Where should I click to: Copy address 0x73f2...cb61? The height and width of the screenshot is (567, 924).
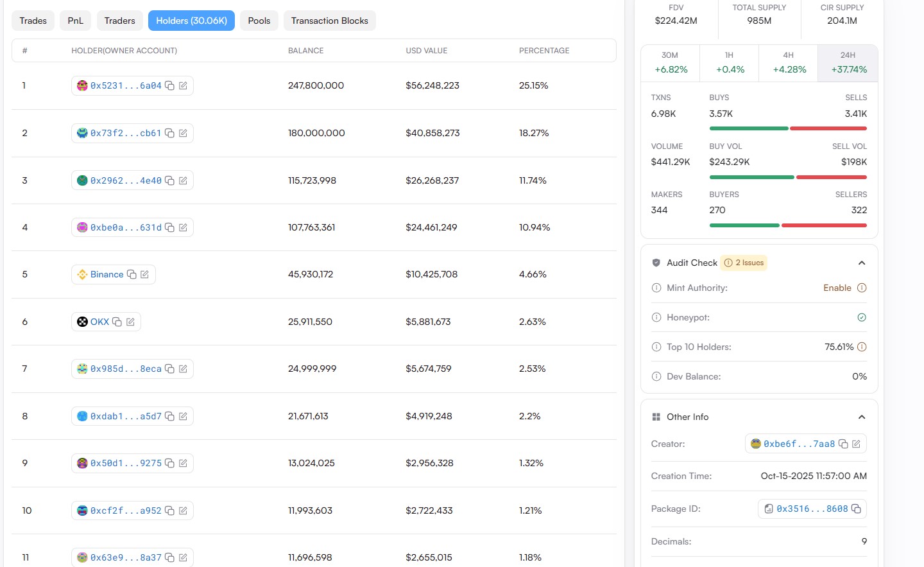coord(169,133)
